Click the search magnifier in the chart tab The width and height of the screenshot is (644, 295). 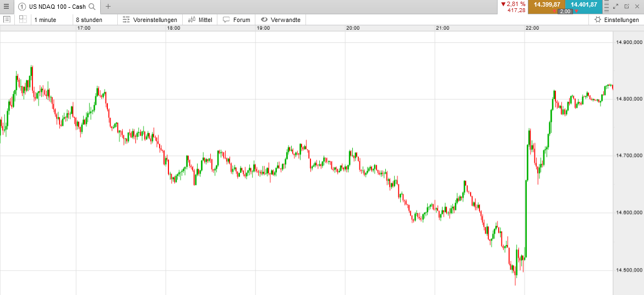[92, 6]
